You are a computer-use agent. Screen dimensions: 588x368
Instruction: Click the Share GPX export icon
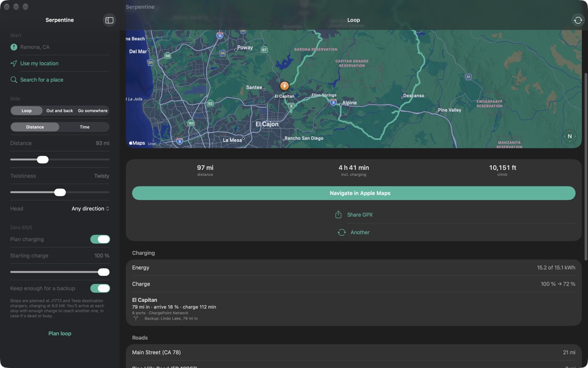[x=338, y=215]
